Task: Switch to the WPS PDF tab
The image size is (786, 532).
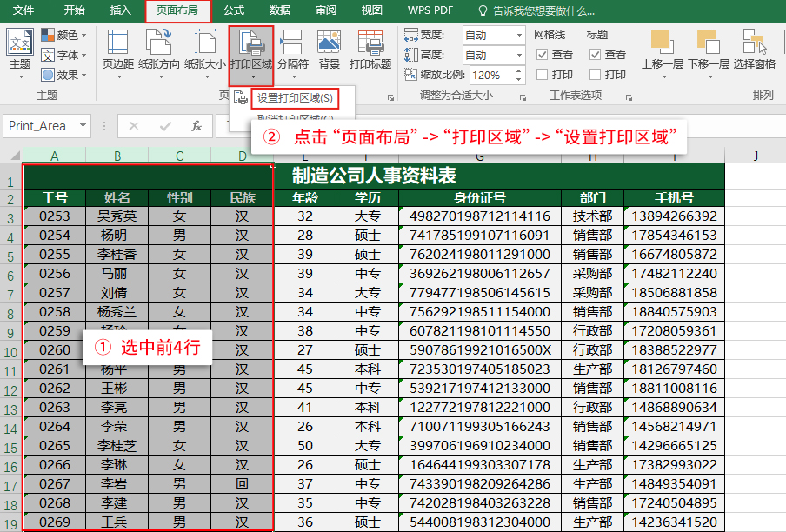Action: (x=430, y=10)
